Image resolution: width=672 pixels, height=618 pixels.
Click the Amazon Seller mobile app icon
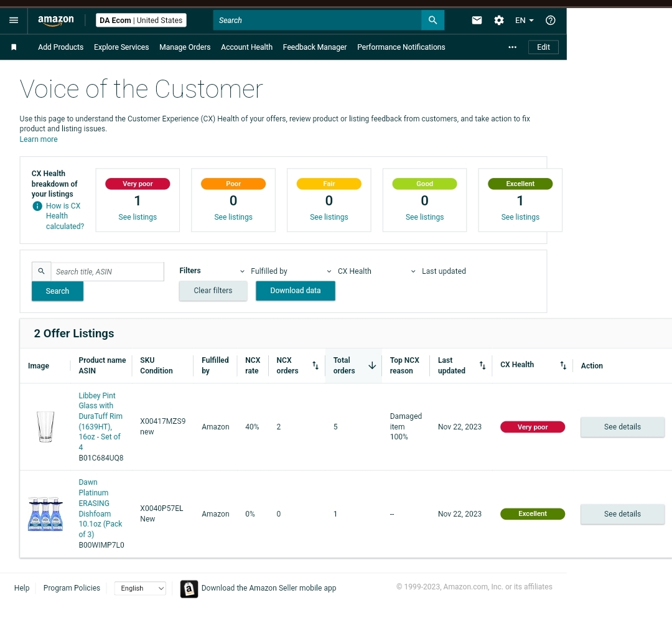coord(189,589)
